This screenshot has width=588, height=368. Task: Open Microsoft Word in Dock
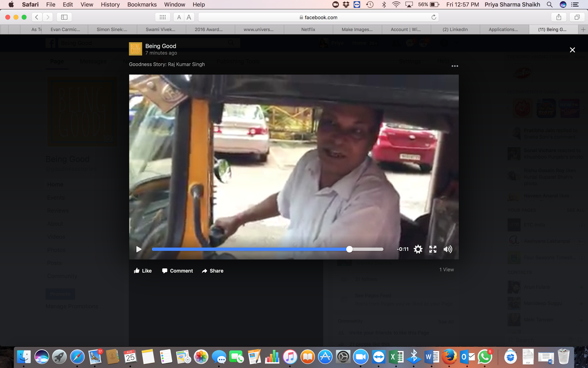pos(431,357)
